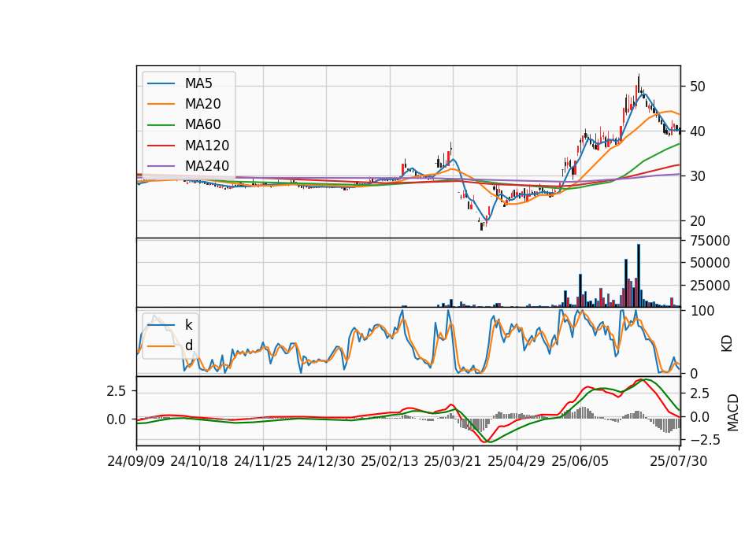Click the 25/07/30 date axis label
Image resolution: width=756 pixels, height=543 pixels.
679,461
